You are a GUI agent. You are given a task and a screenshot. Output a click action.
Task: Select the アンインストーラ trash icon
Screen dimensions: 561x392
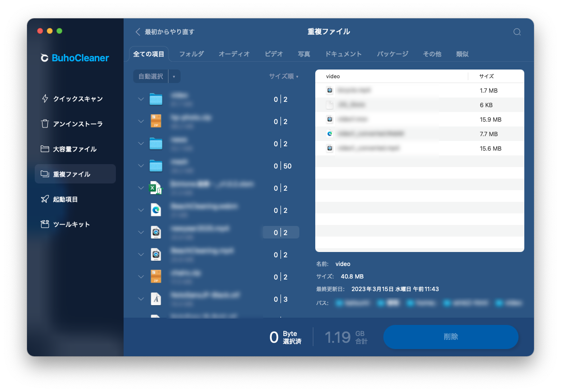[44, 124]
